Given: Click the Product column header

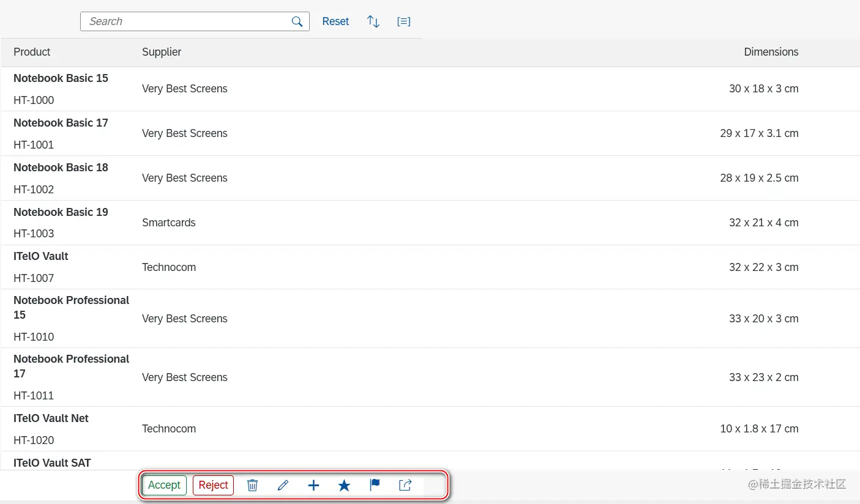Looking at the screenshot, I should click(32, 52).
